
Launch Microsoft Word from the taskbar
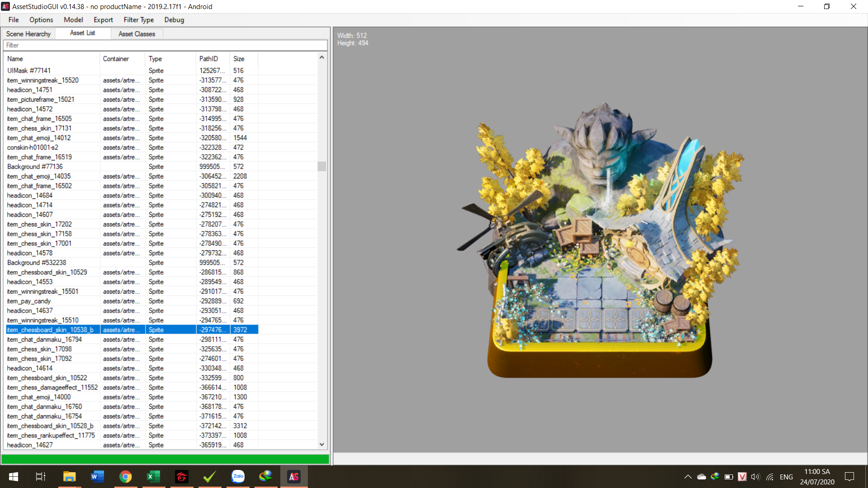point(97,477)
